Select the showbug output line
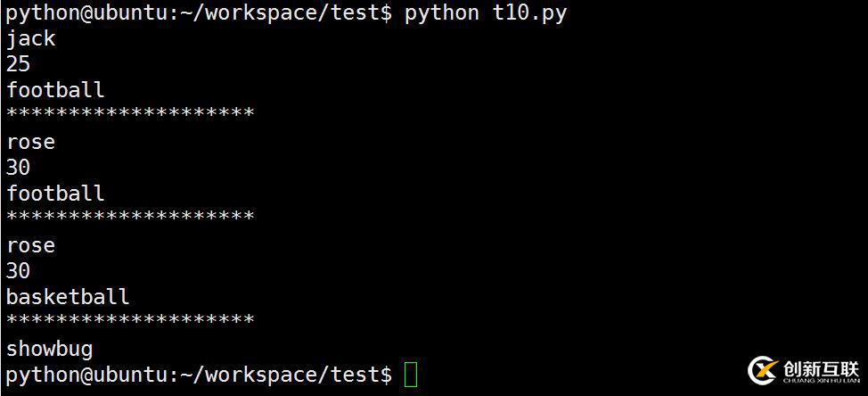The width and height of the screenshot is (868, 396). [50, 349]
